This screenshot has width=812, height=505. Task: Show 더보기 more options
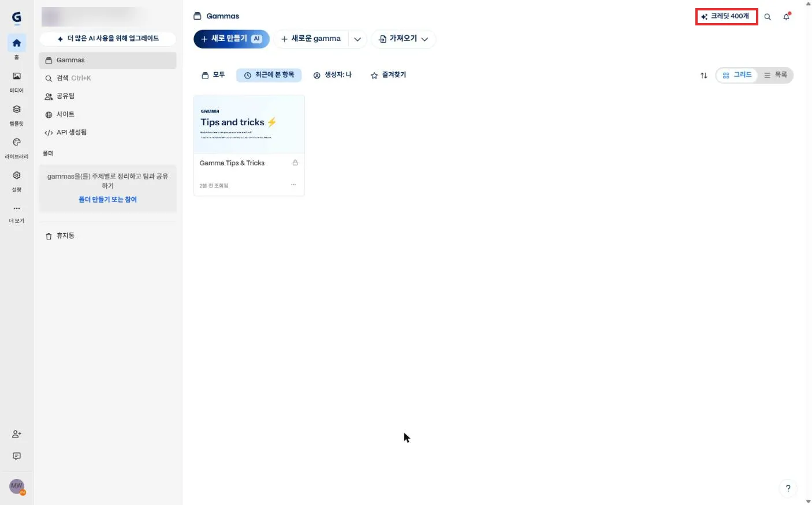coord(17,213)
